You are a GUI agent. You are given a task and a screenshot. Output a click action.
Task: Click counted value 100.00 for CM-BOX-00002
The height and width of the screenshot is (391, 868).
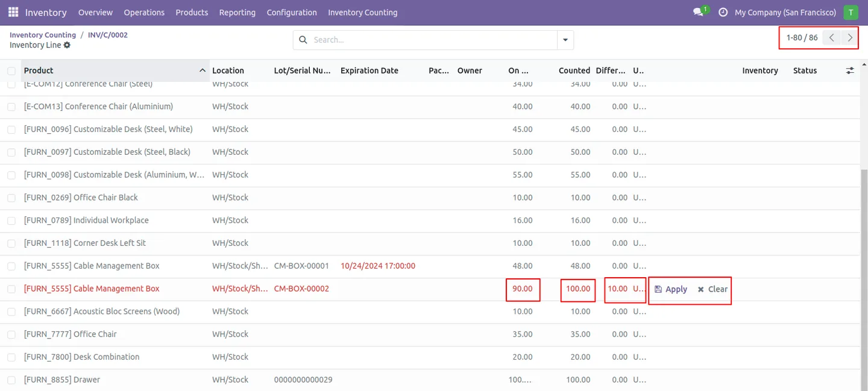click(x=578, y=289)
